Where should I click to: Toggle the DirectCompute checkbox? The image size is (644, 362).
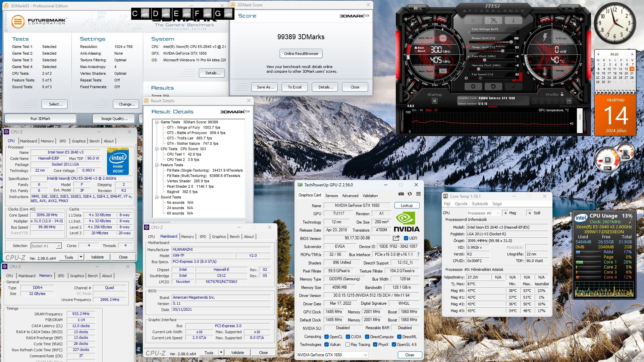click(367, 337)
